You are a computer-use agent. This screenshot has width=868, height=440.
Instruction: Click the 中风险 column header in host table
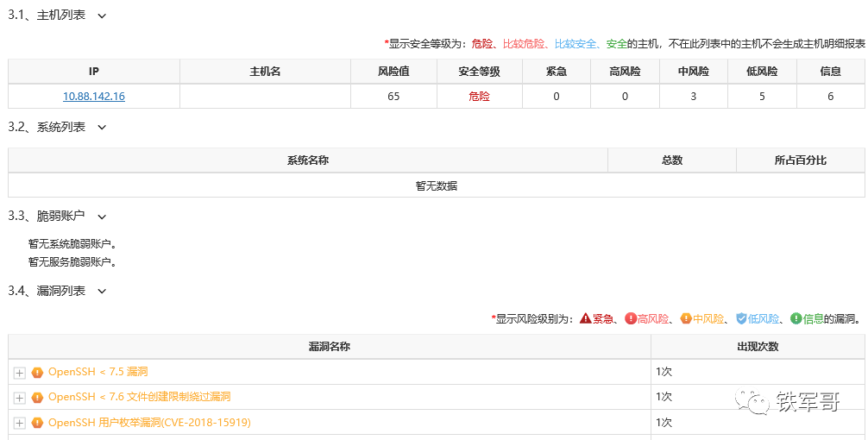point(694,72)
